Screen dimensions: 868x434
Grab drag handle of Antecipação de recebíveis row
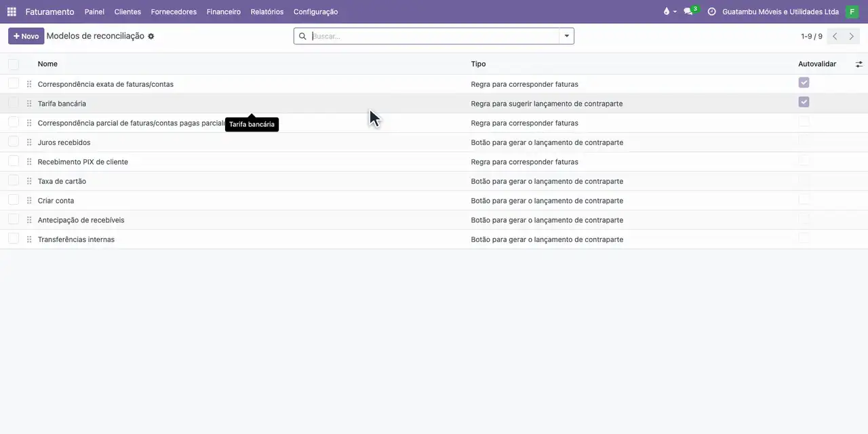[29, 220]
